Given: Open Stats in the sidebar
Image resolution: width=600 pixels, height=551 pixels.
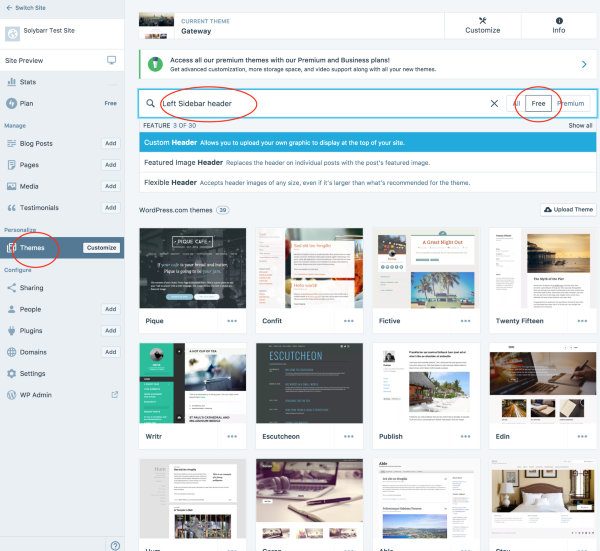Looking at the screenshot, I should point(28,81).
